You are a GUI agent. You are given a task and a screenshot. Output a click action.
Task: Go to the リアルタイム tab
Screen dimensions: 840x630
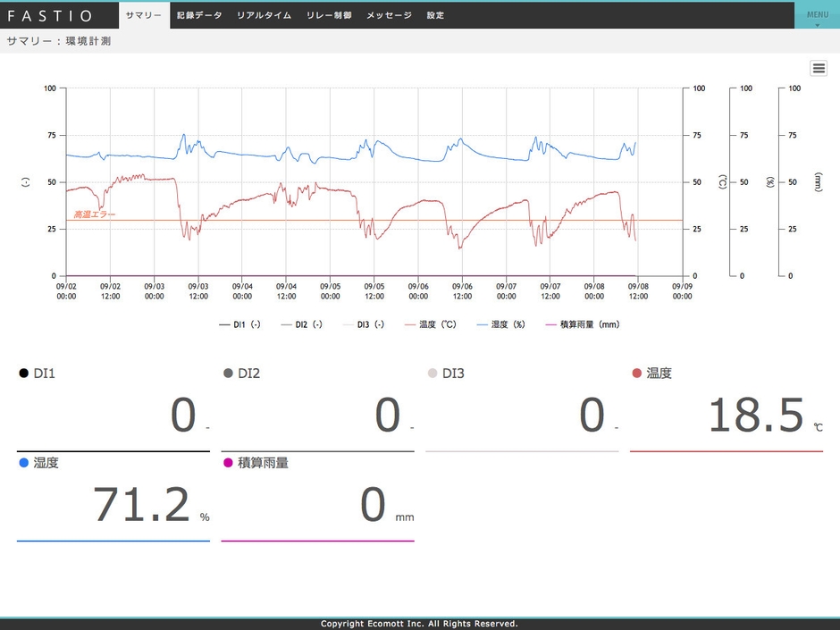(264, 15)
